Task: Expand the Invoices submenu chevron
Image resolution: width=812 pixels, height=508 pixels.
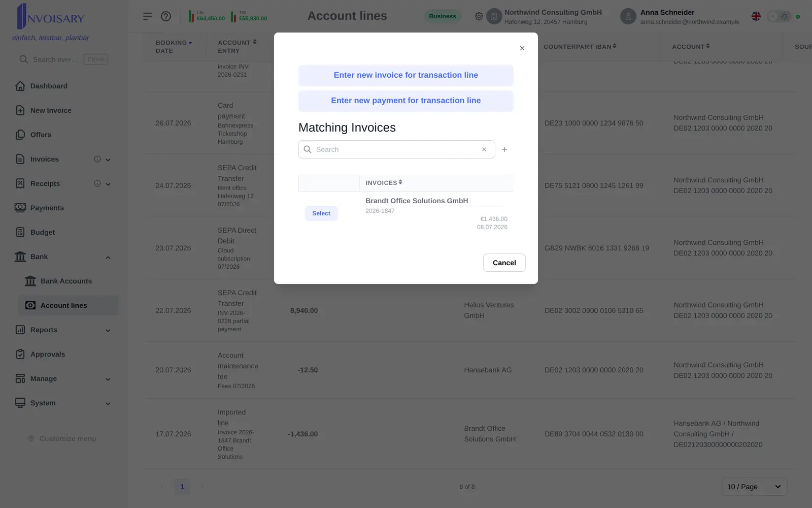Action: (x=108, y=160)
